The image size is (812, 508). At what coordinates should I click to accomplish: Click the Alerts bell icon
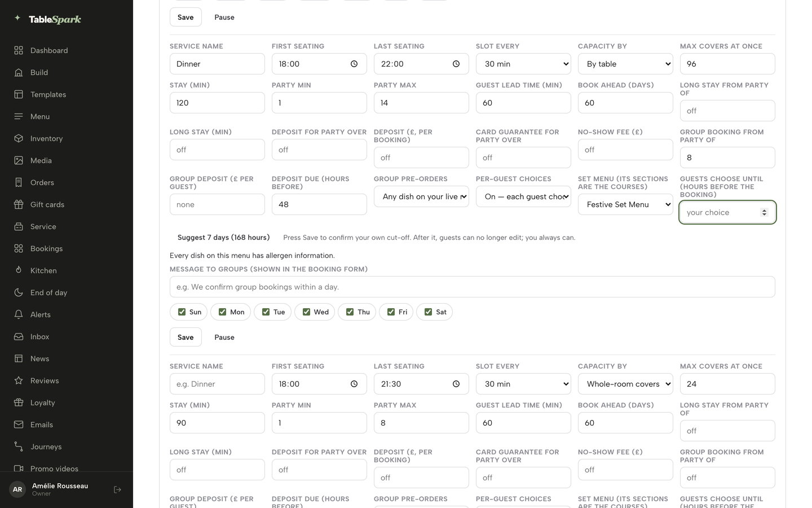pos(19,314)
